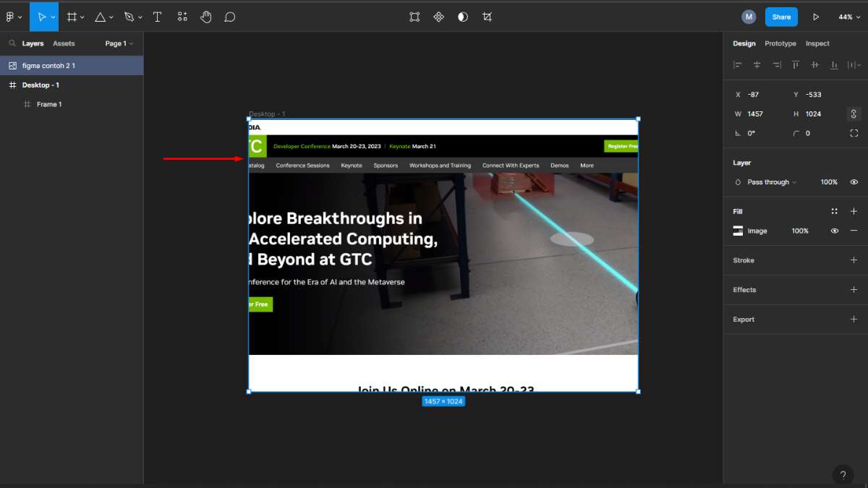Expand Frame tool options dropdown arrow
The width and height of the screenshot is (868, 488).
(82, 17)
